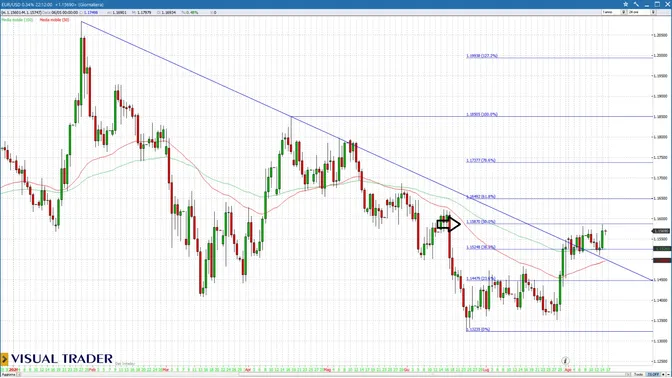Click the small arrow button at bottom-right corner
Screen dimensions: 672x378
(668, 375)
